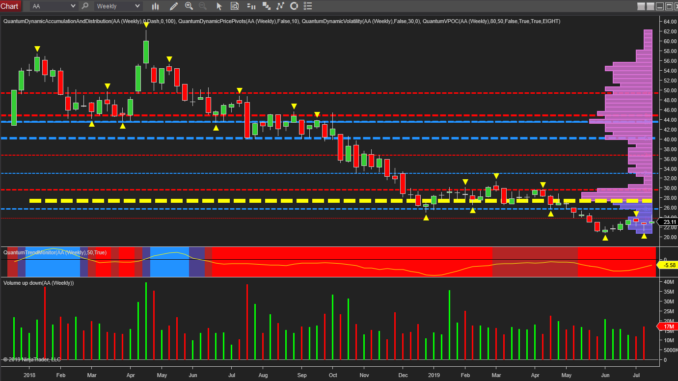Open the drawing tools pencil icon
The width and height of the screenshot is (678, 381).
(173, 6)
